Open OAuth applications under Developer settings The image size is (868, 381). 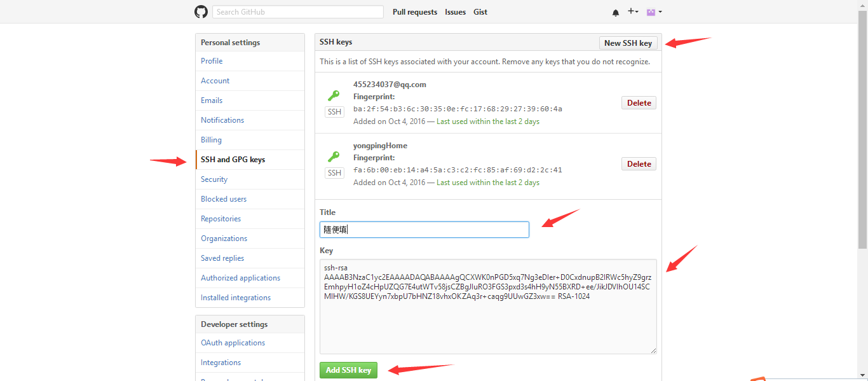click(233, 343)
